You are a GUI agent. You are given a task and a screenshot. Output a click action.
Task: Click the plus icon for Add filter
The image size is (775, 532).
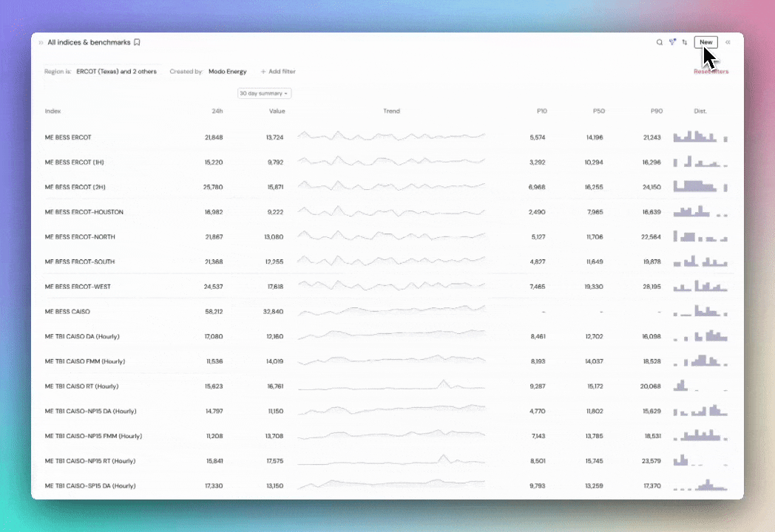(x=263, y=72)
